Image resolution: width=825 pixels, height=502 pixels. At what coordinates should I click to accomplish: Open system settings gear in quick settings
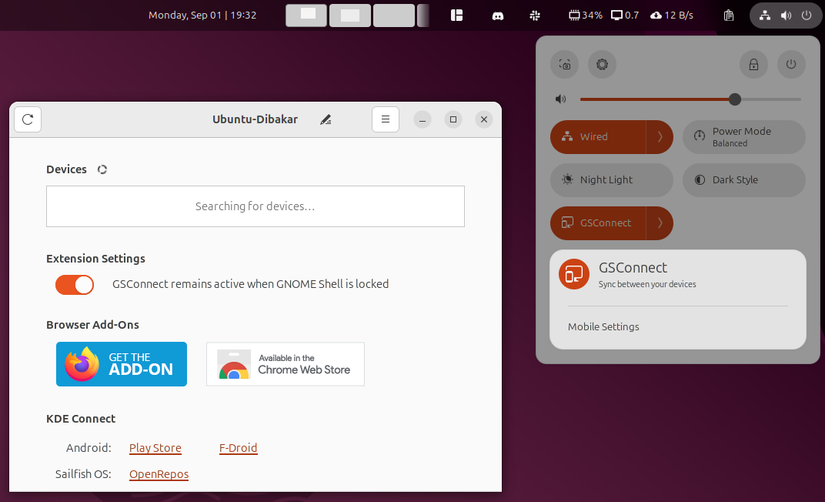(602, 65)
